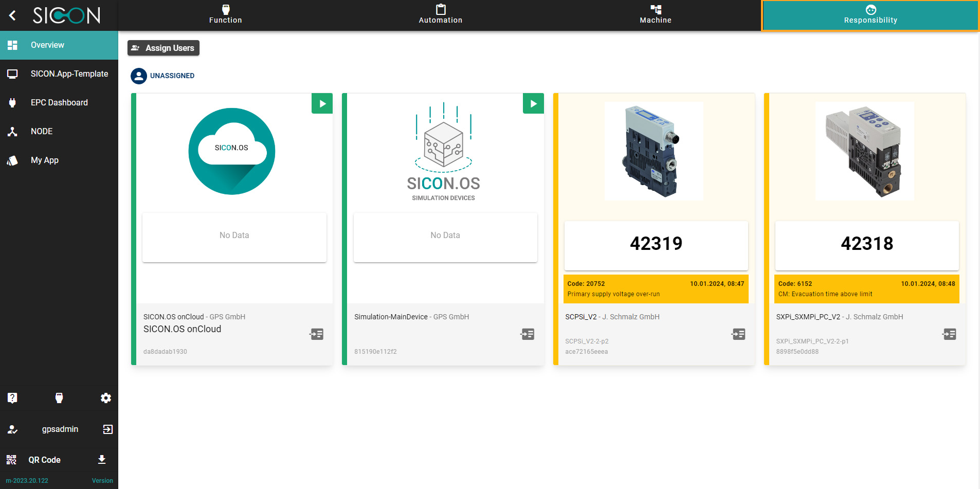Click detail icon on SXPi_SXMPi_PC_V2 card
Viewport: 980px width, 489px height.
pyautogui.click(x=949, y=334)
